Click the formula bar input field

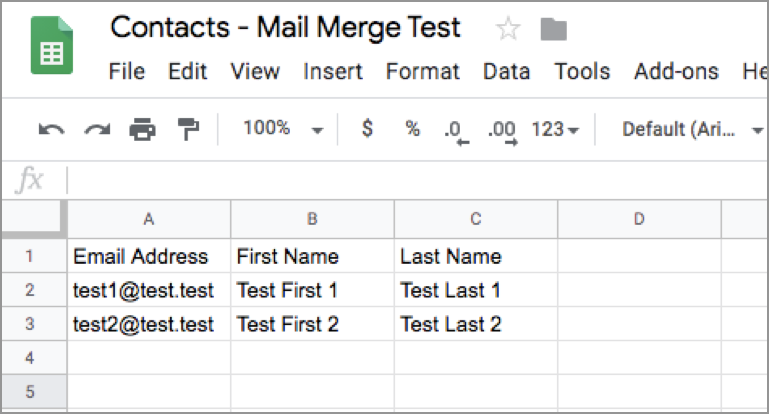pyautogui.click(x=400, y=181)
